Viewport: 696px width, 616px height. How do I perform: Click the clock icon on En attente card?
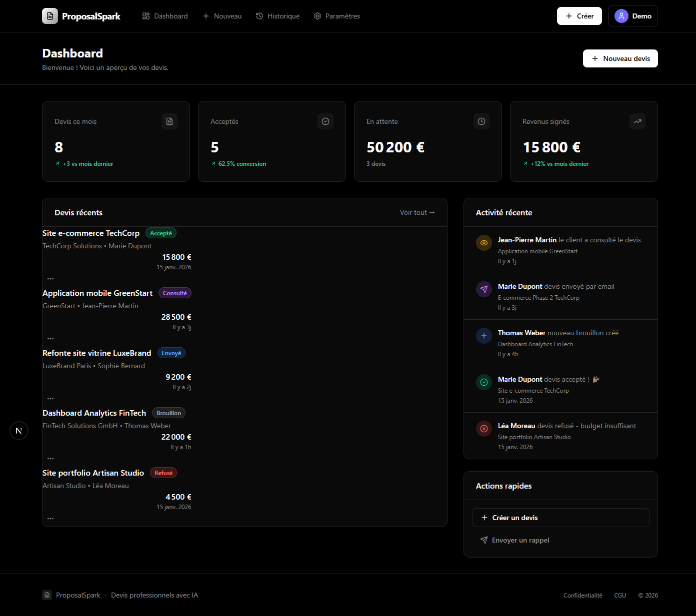click(481, 121)
